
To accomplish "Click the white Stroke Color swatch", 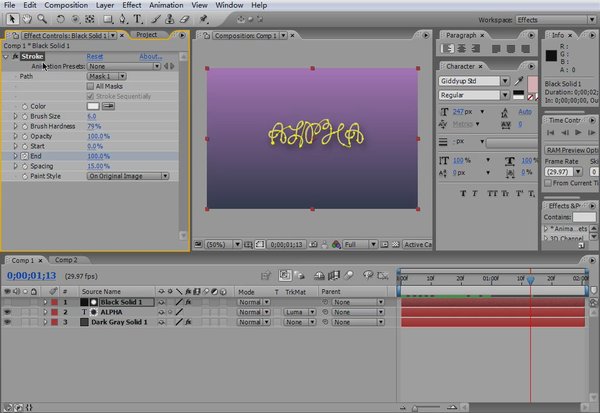I will (94, 106).
